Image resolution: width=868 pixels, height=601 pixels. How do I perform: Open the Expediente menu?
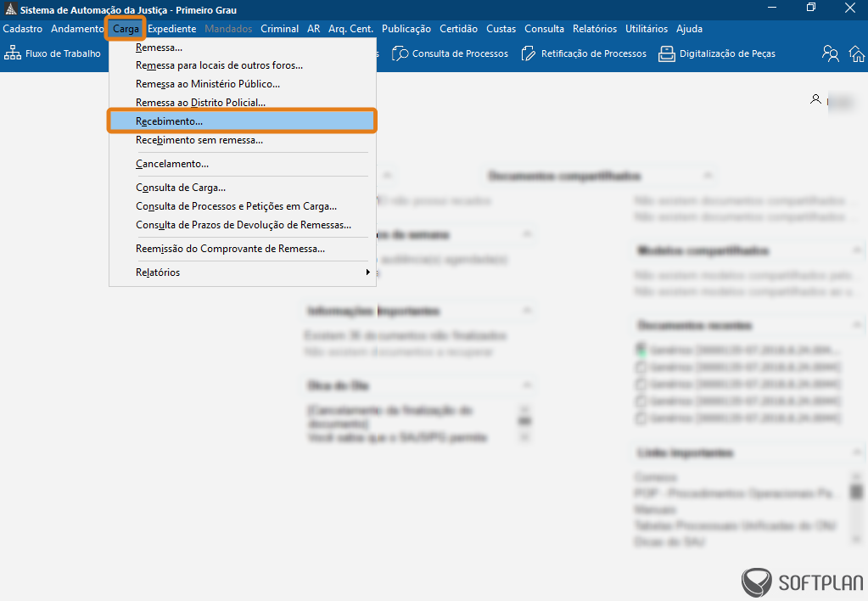171,28
